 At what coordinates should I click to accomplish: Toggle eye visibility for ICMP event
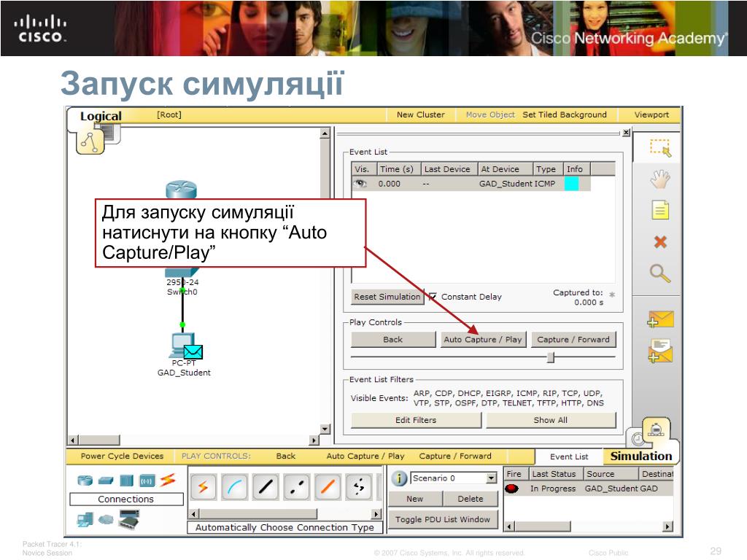coord(360,184)
